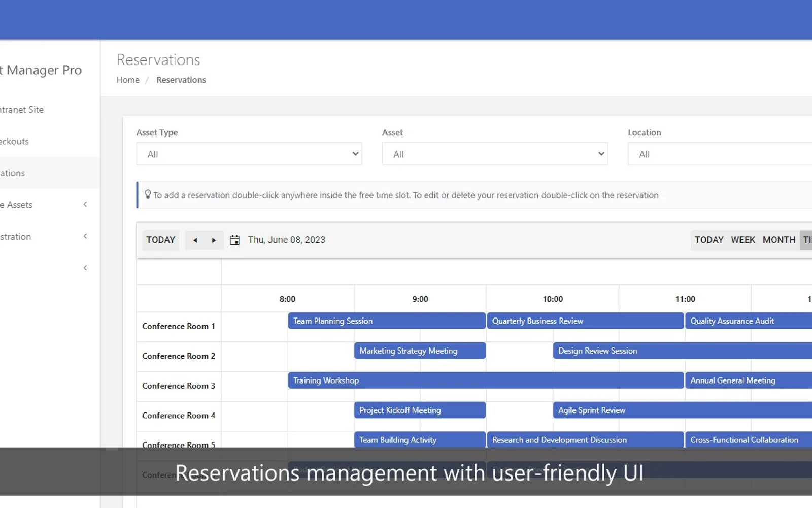
Task: Select Agile Sprint Review reservation
Action: [683, 410]
